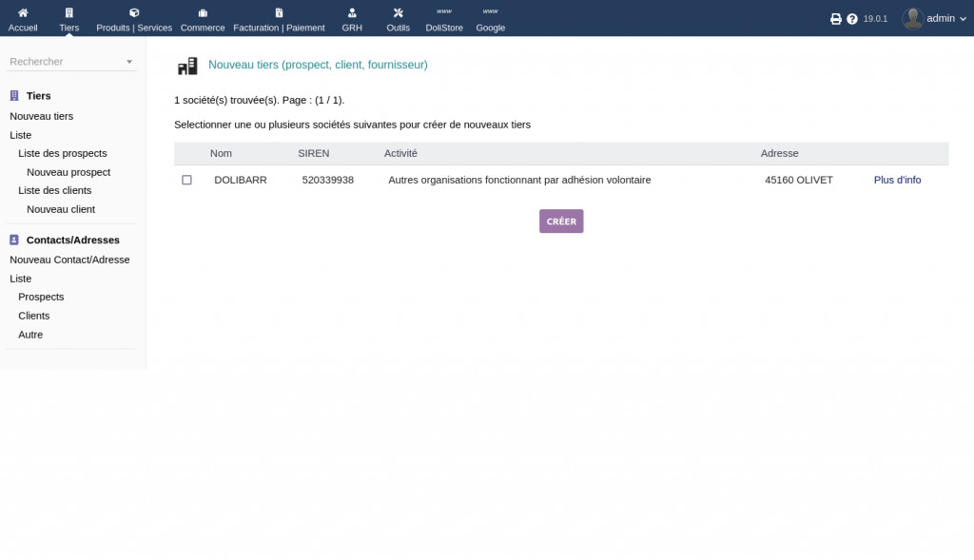This screenshot has width=974, height=560.
Task: Open the Accueil home icon
Action: coord(23,13)
